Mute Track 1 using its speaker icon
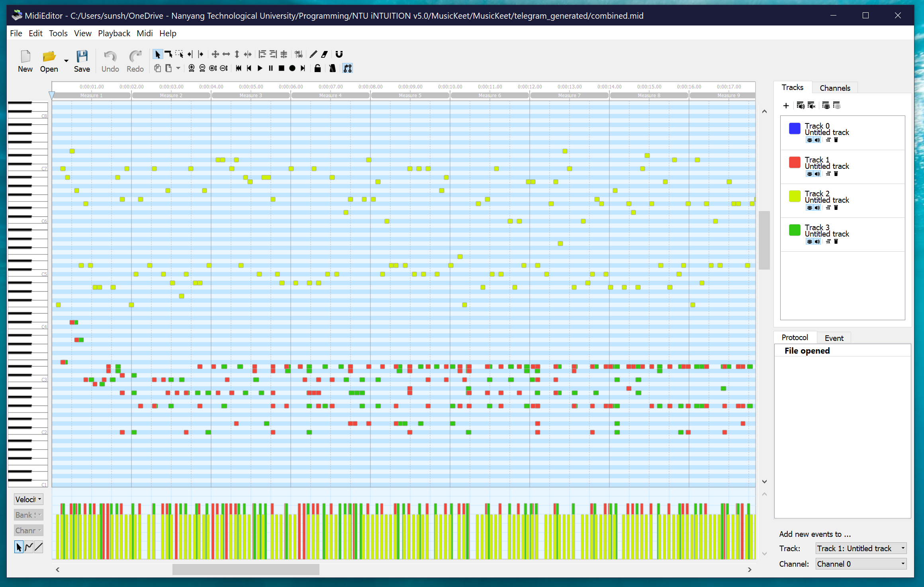 point(817,174)
